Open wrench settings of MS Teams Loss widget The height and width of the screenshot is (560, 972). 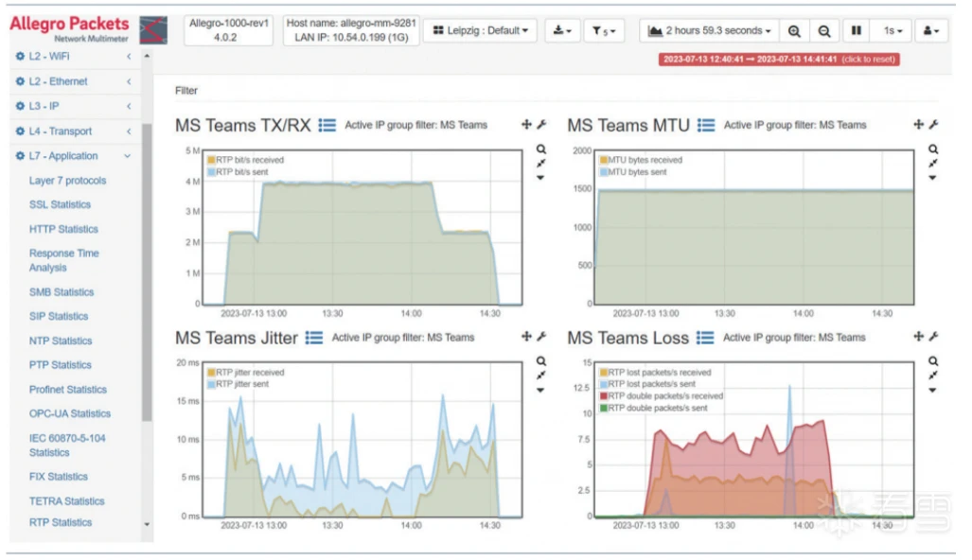pos(933,337)
